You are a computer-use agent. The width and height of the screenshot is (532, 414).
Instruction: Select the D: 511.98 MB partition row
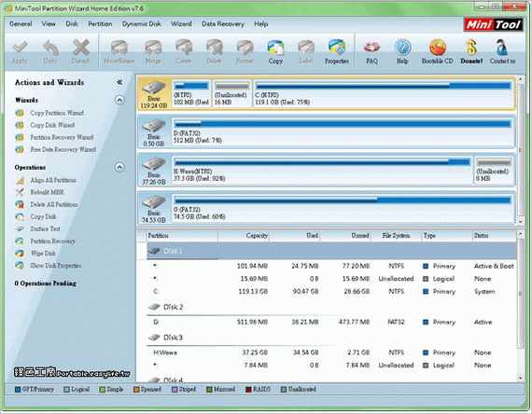332,322
